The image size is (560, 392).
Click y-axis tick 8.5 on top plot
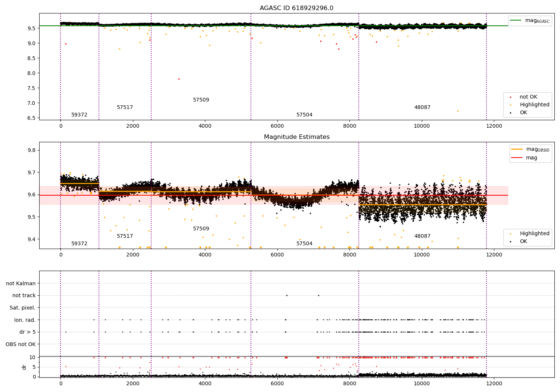point(31,58)
